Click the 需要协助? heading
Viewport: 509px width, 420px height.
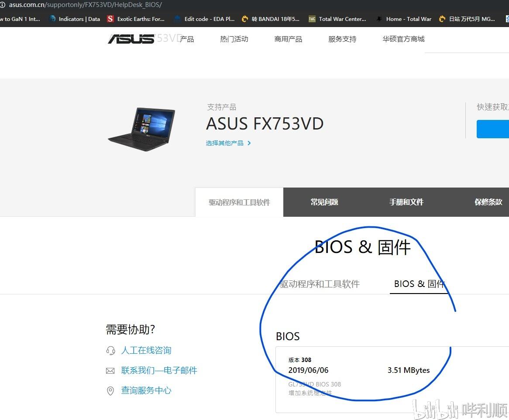(130, 330)
